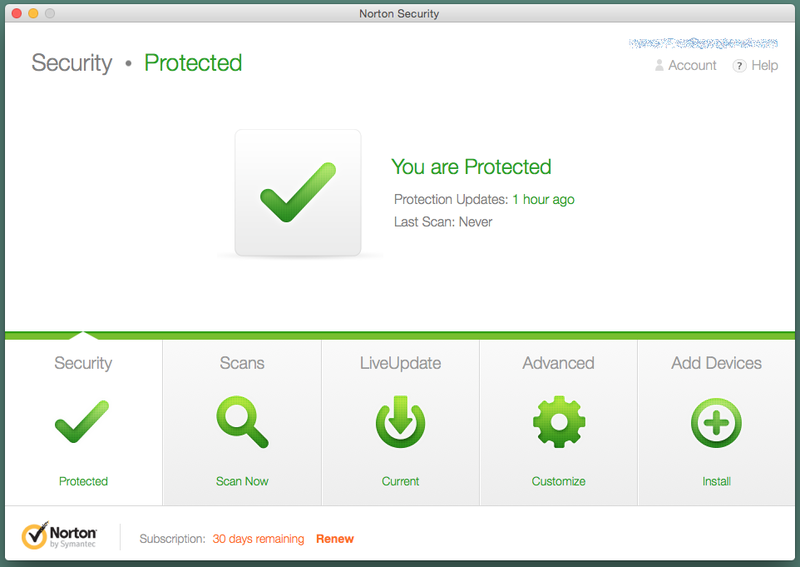Image resolution: width=800 pixels, height=567 pixels.
Task: Click the blurred account email at top right
Action: click(703, 43)
